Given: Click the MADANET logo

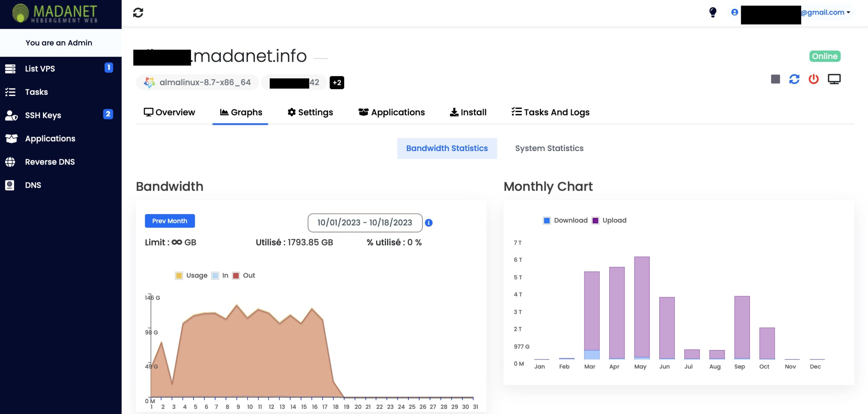Looking at the screenshot, I should tap(55, 14).
